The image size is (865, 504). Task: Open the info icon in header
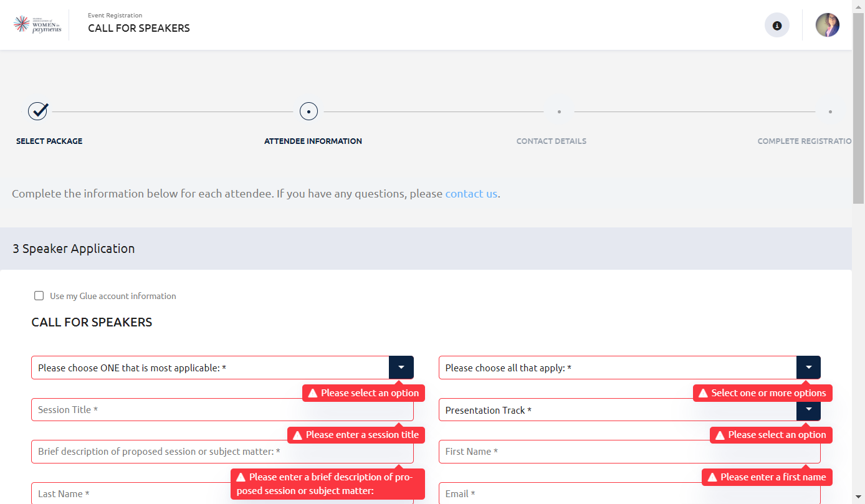pos(777,26)
